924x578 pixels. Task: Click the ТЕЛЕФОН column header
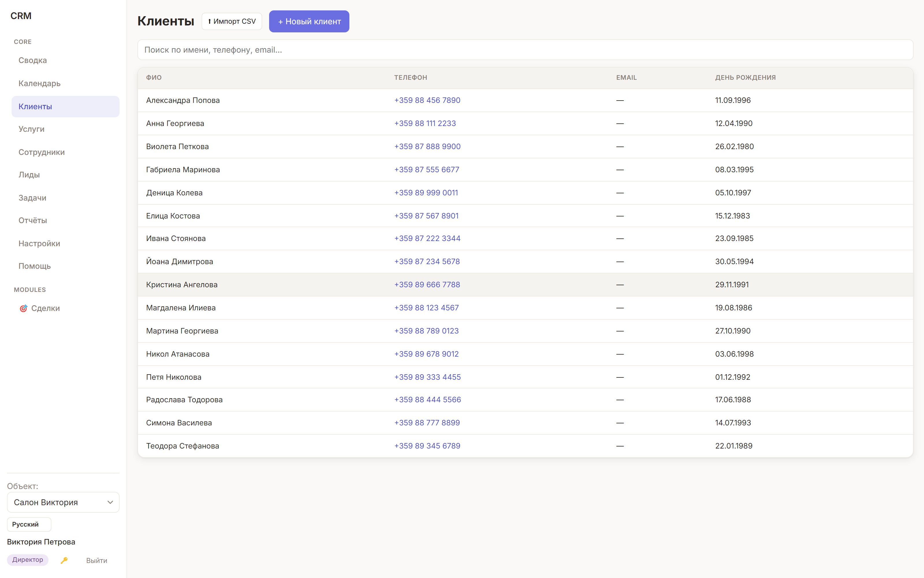click(x=410, y=78)
